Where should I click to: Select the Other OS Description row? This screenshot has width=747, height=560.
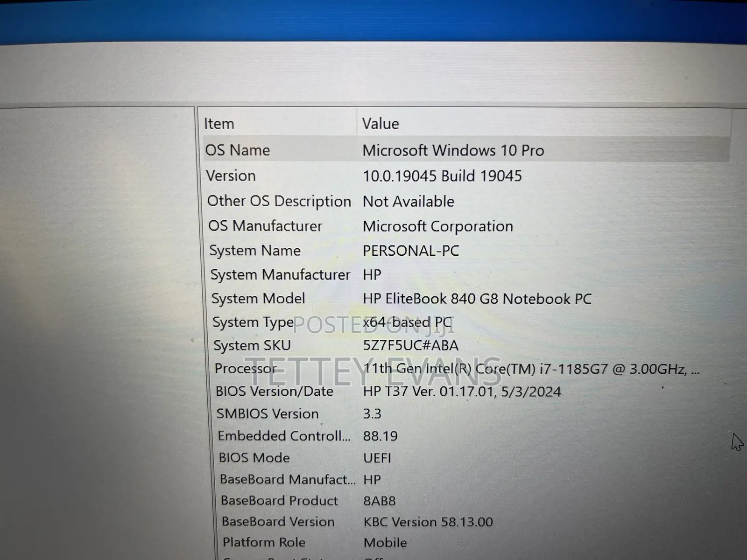pyautogui.click(x=279, y=201)
